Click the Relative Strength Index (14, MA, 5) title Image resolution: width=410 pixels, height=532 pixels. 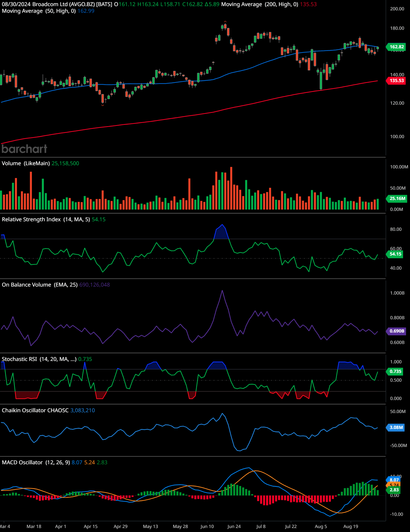[x=46, y=219]
